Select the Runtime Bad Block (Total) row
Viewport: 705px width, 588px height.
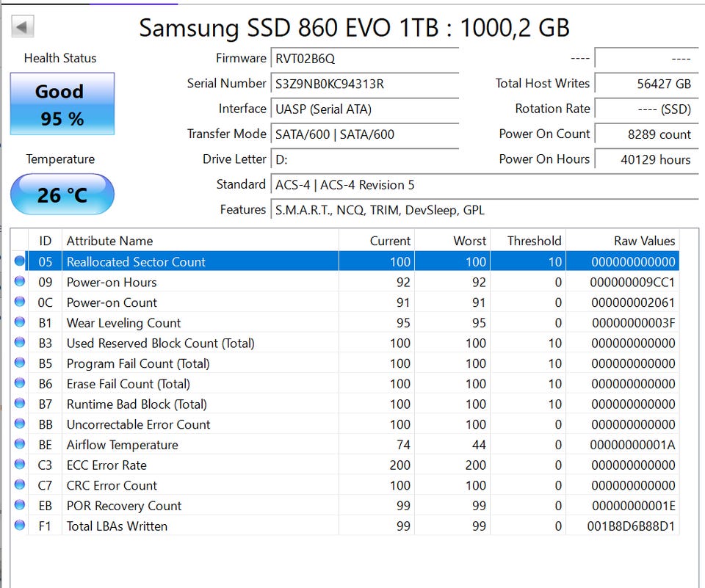click(x=345, y=404)
